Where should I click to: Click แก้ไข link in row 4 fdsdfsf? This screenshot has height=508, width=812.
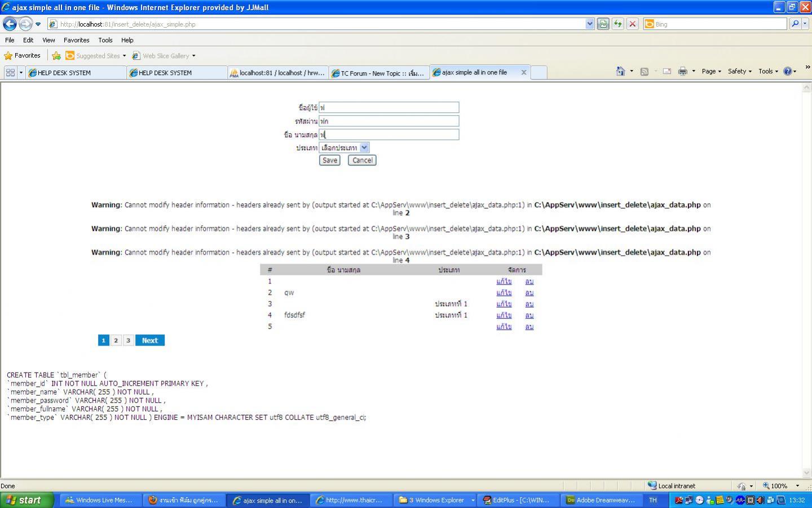click(504, 315)
